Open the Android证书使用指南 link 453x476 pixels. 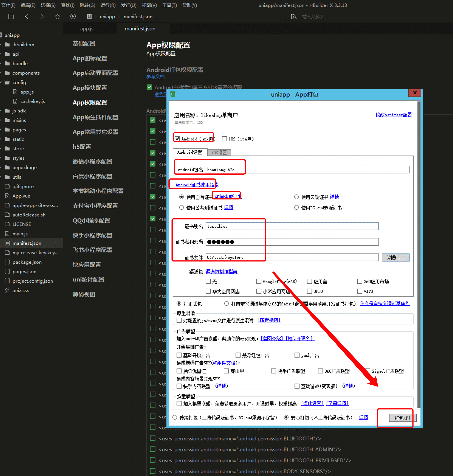(x=197, y=185)
